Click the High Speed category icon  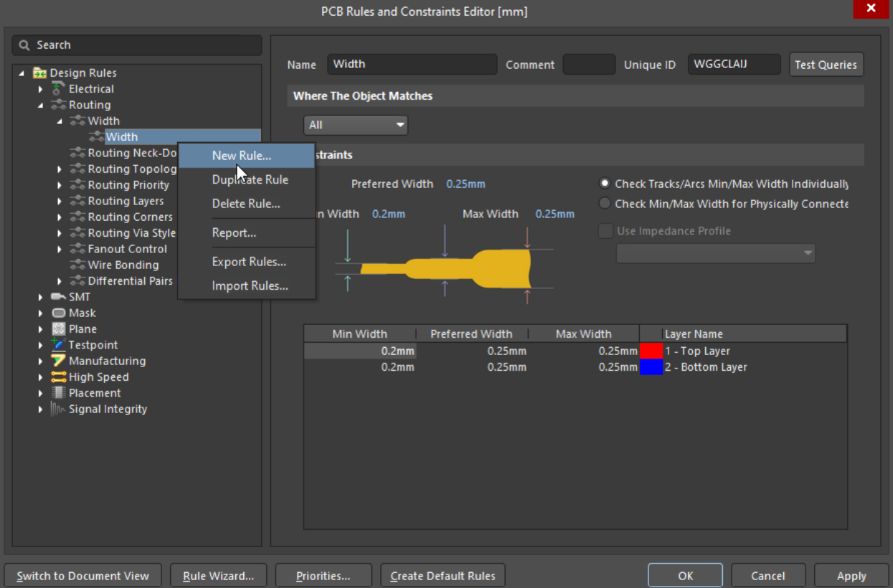58,377
